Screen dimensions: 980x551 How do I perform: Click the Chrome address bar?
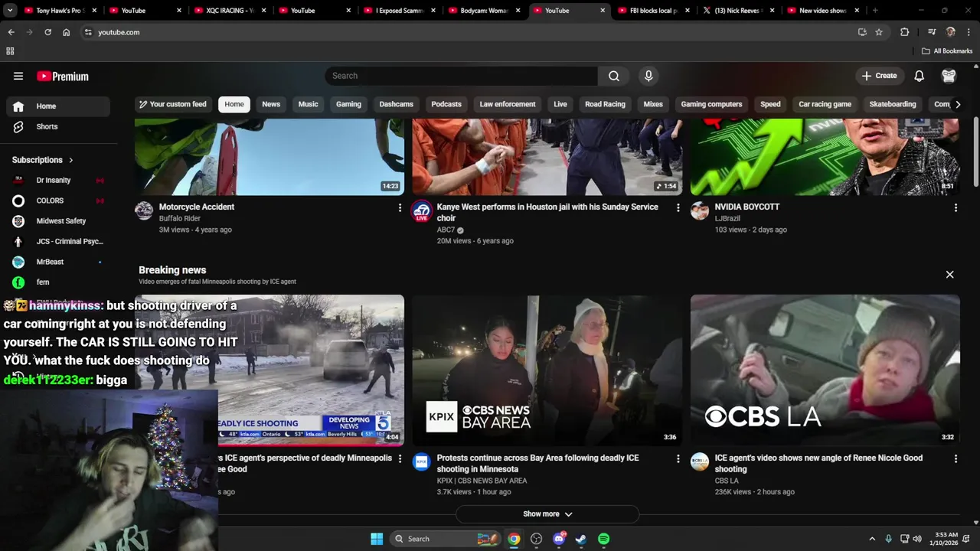pos(467,32)
